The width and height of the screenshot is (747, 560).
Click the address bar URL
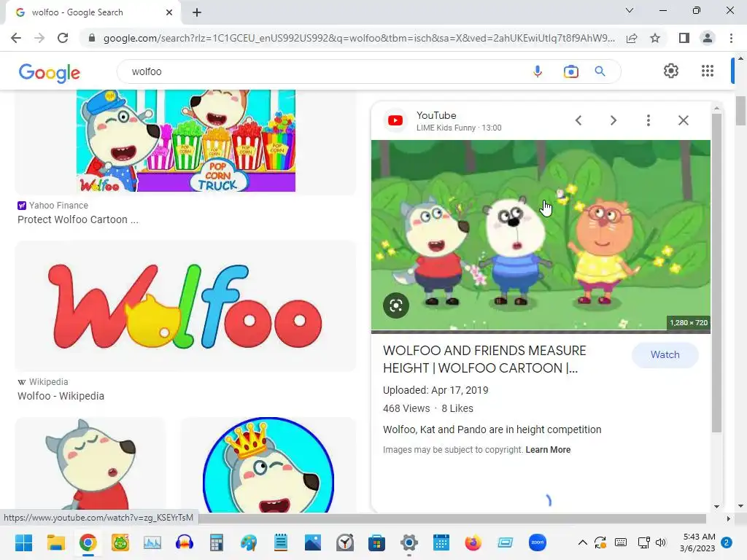[359, 38]
